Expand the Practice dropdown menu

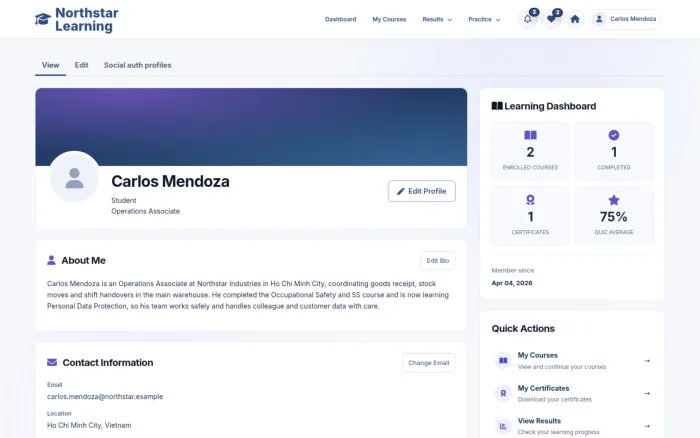[484, 20]
